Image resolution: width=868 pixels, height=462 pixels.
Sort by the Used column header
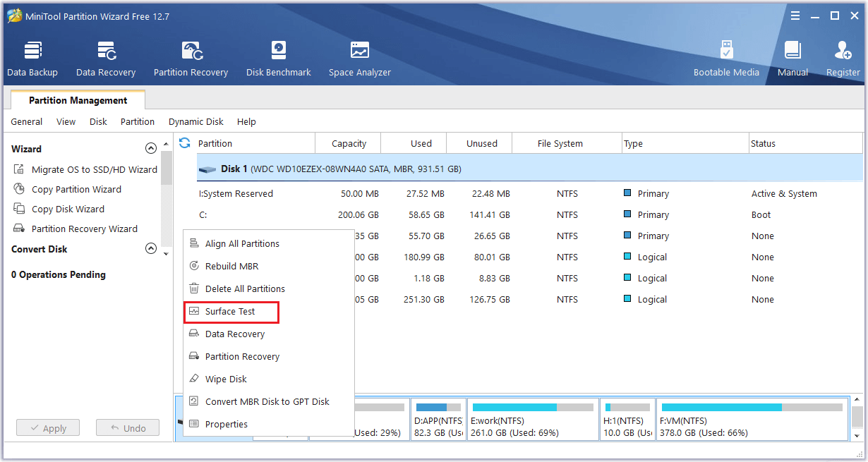click(414, 143)
